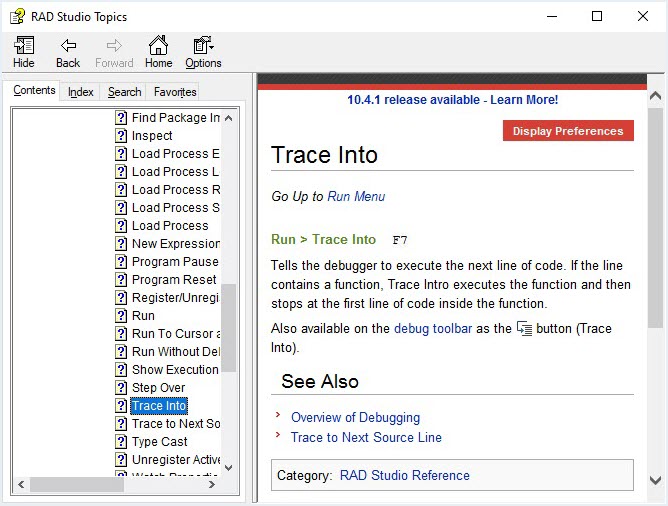Switch to the Contents tab
Viewport: 668px width, 506px height.
[x=34, y=90]
